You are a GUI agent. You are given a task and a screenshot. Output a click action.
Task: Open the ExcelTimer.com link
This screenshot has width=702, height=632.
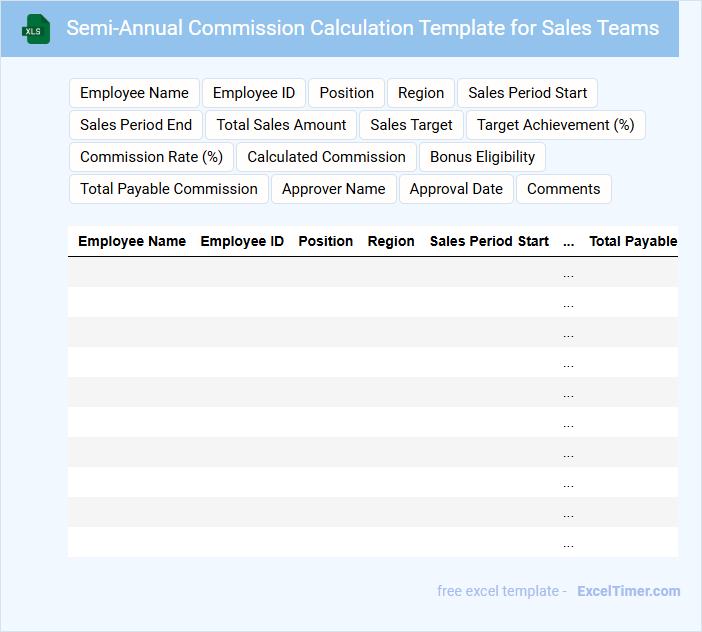(628, 591)
